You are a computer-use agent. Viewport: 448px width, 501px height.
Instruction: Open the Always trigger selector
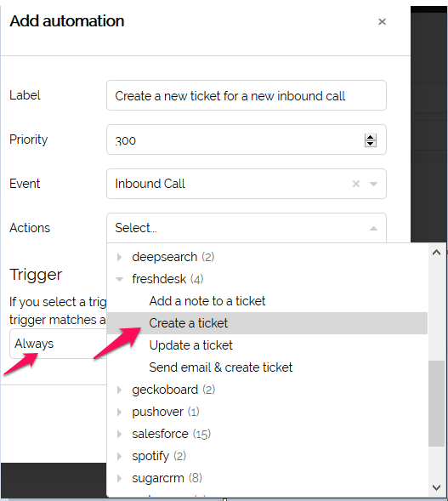click(58, 344)
